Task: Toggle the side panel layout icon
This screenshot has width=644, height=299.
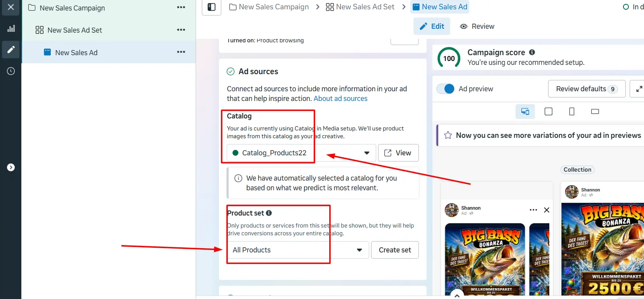Action: (x=212, y=7)
